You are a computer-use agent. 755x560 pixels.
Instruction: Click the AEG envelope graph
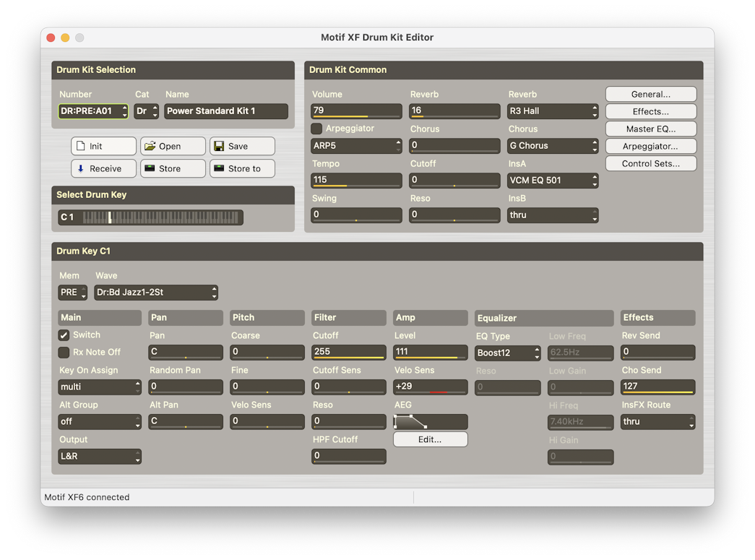tap(430, 421)
